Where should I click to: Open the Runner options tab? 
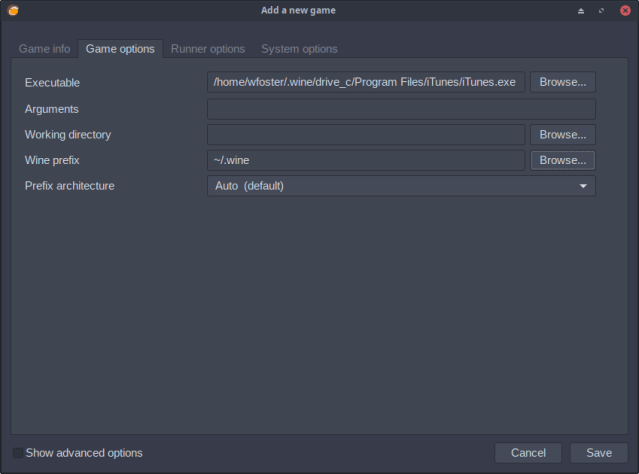(x=207, y=48)
